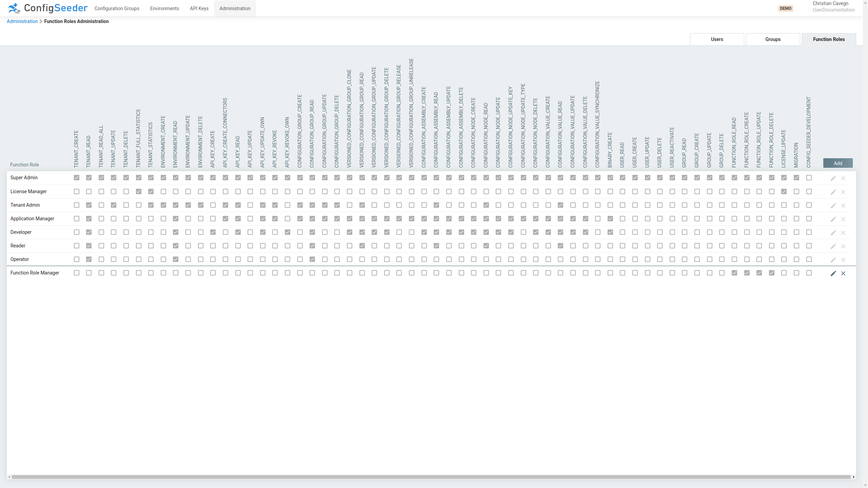Screen dimensions: 868x488
Task: Edit the Tenant Admin role
Action: tap(833, 205)
